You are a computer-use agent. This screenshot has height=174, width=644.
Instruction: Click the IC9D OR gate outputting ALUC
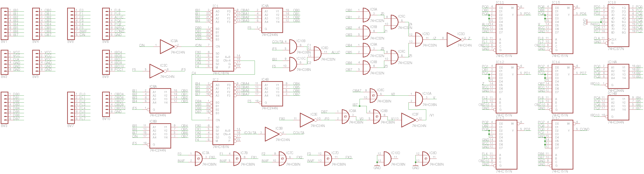[317, 53]
